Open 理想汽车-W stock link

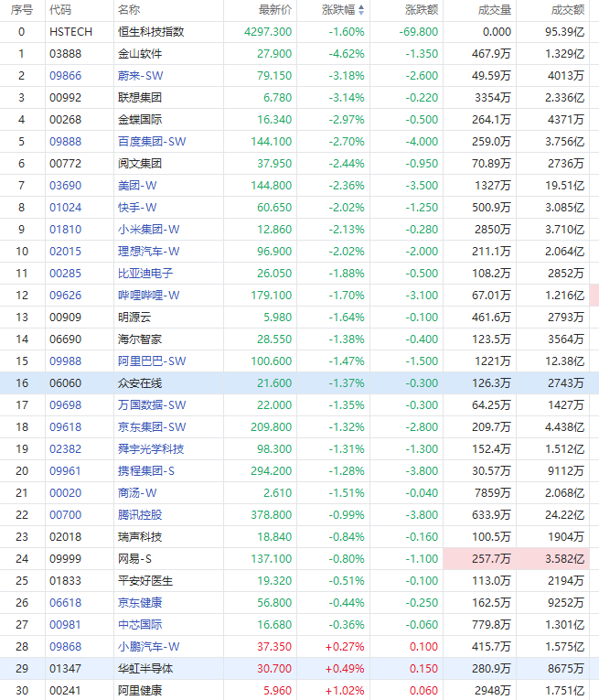pyautogui.click(x=148, y=252)
